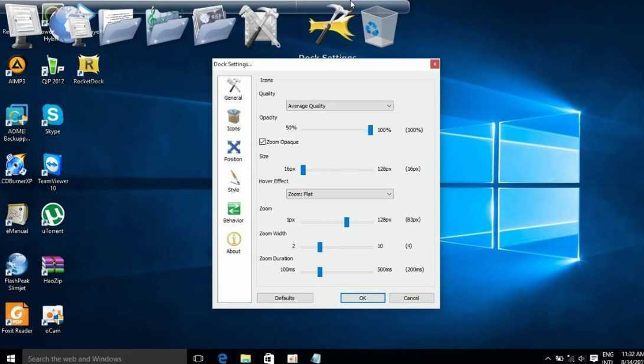
Task: Open the music folder in the dock
Action: 166,25
